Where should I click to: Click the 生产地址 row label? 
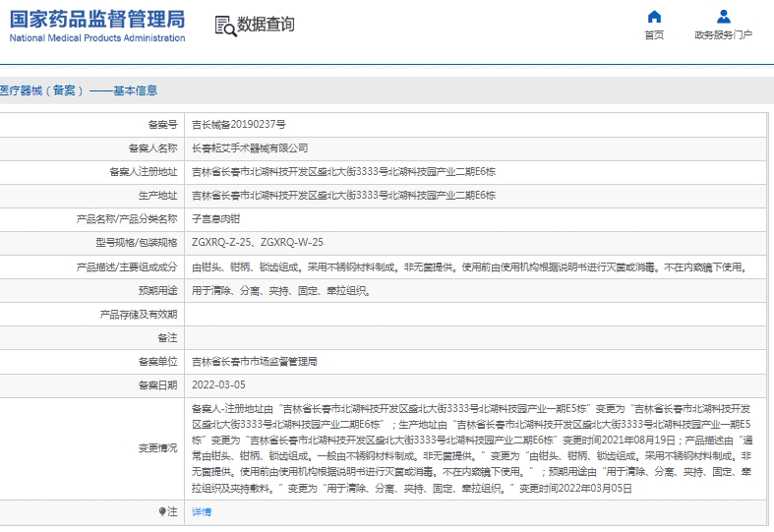(157, 196)
